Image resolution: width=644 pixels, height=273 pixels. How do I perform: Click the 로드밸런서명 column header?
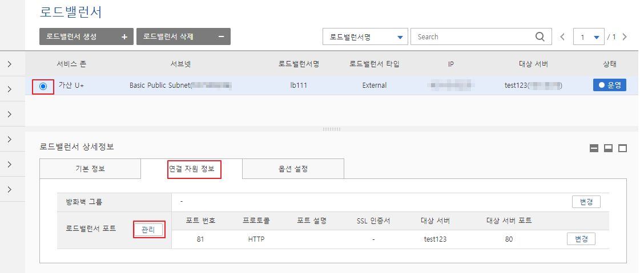click(x=299, y=64)
